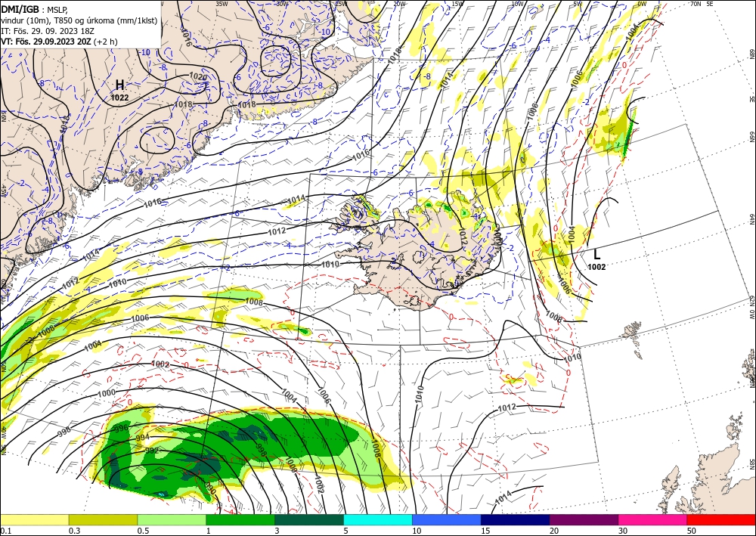Click the '1022' value below the H marker

tap(119, 98)
